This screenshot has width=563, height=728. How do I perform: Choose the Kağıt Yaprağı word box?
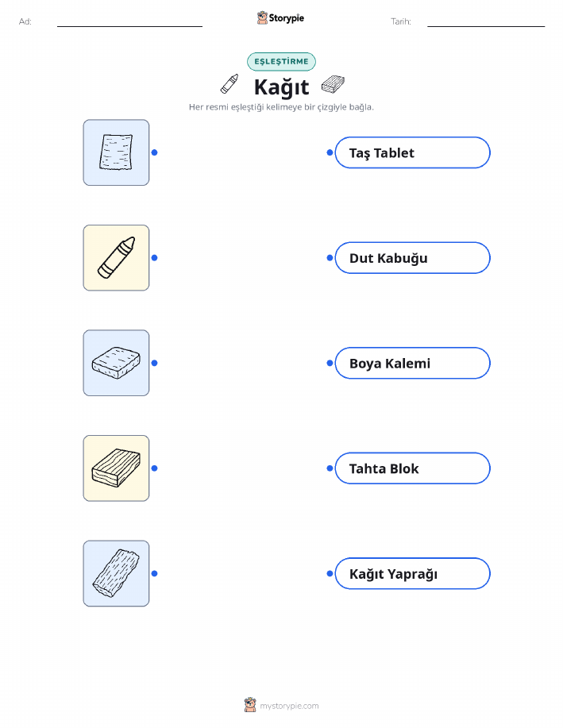coord(412,573)
